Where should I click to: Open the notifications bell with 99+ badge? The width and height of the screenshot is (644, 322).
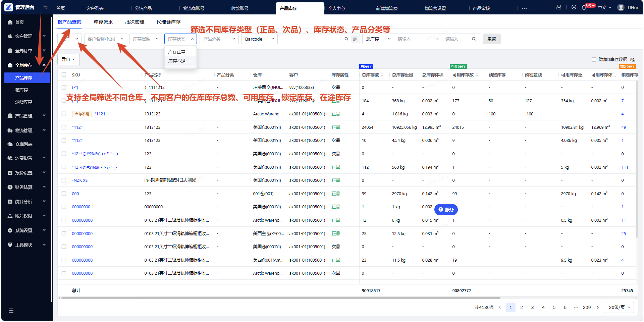[584, 7]
